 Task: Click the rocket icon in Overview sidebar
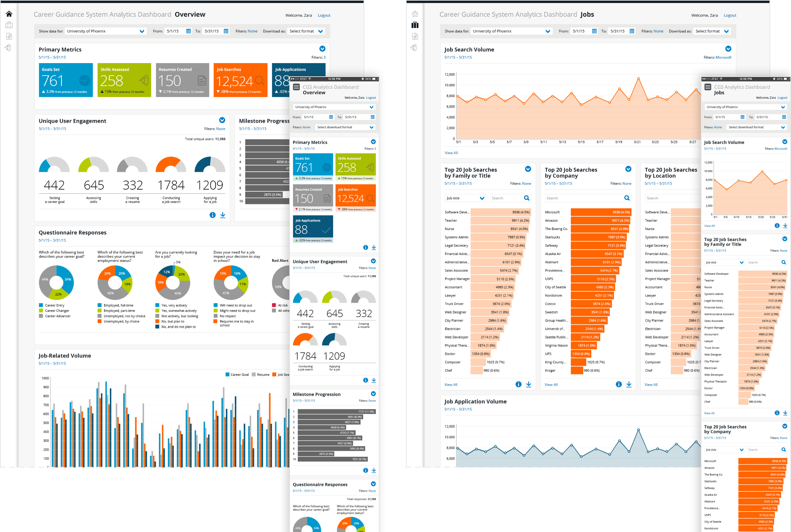8,48
